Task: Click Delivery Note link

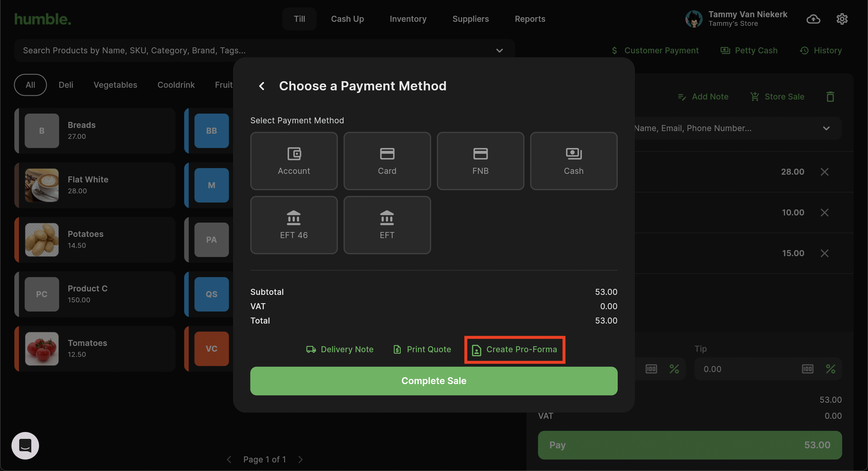Action: (340, 349)
